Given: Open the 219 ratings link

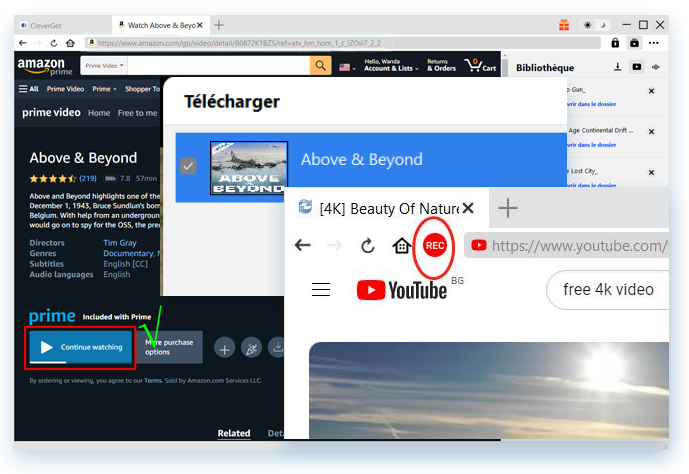Looking at the screenshot, I should [x=88, y=178].
